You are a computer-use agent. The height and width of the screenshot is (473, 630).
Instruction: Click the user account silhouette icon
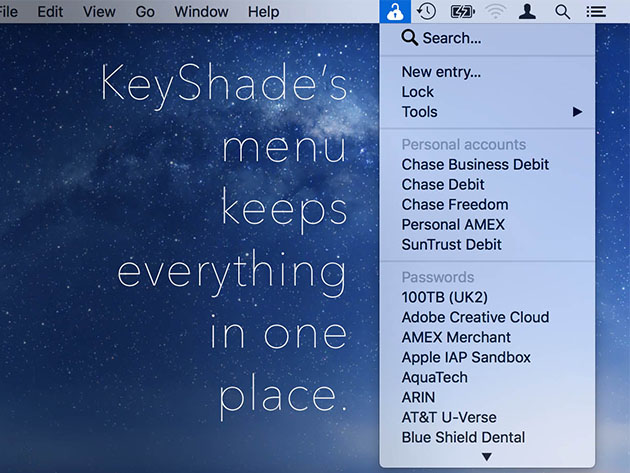(527, 12)
